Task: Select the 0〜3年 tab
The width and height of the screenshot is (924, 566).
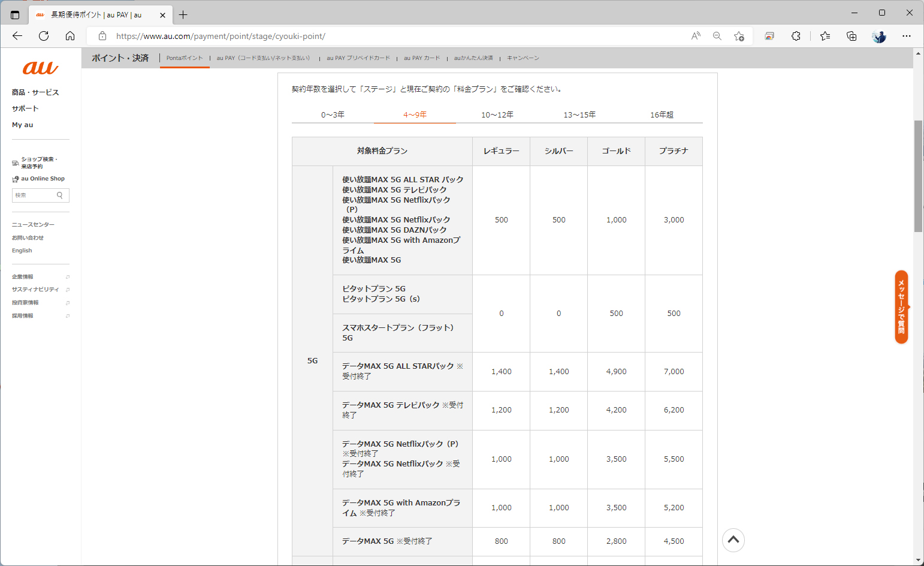Action: click(333, 115)
